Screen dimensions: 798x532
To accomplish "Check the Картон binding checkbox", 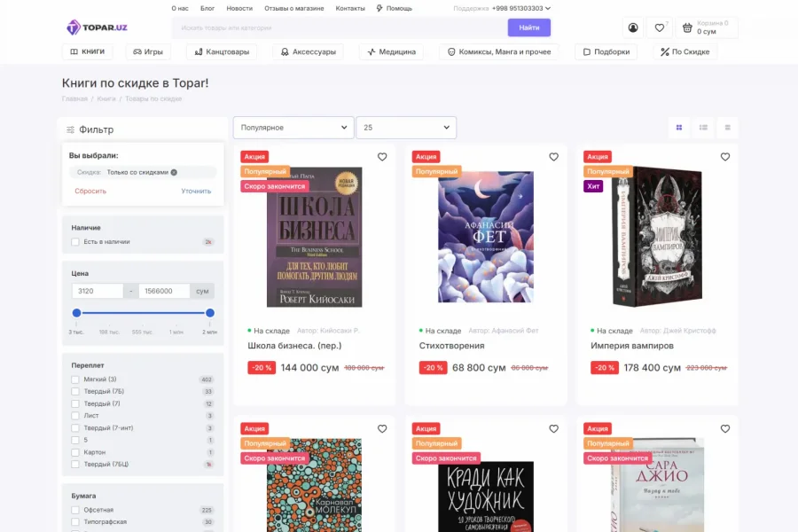I will click(75, 452).
